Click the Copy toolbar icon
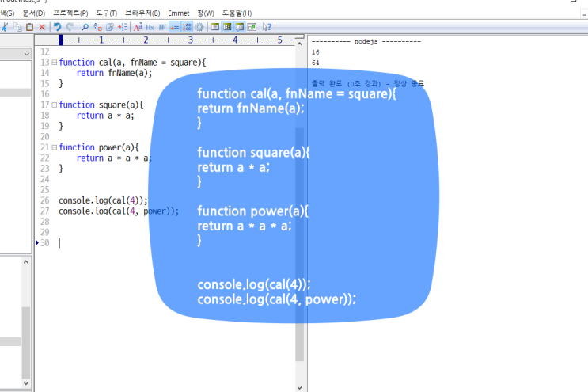Viewport: 588px width, 392px height. (x=17, y=27)
